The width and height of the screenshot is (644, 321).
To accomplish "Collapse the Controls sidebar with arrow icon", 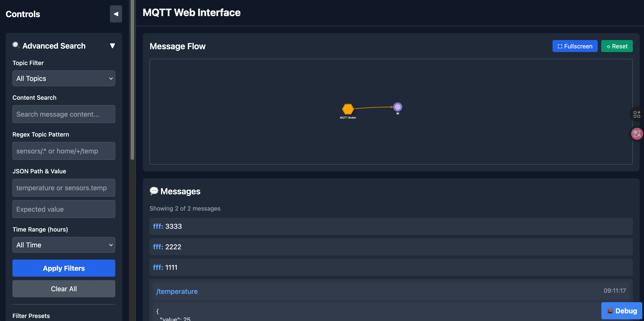I will (116, 14).
